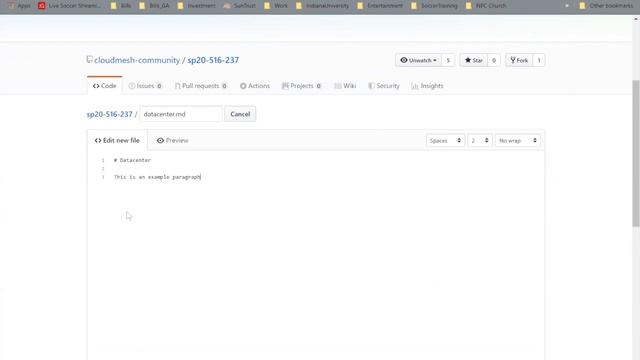The width and height of the screenshot is (640, 360).
Task: Open the NFC Church bookmarks folder
Action: 486,6
